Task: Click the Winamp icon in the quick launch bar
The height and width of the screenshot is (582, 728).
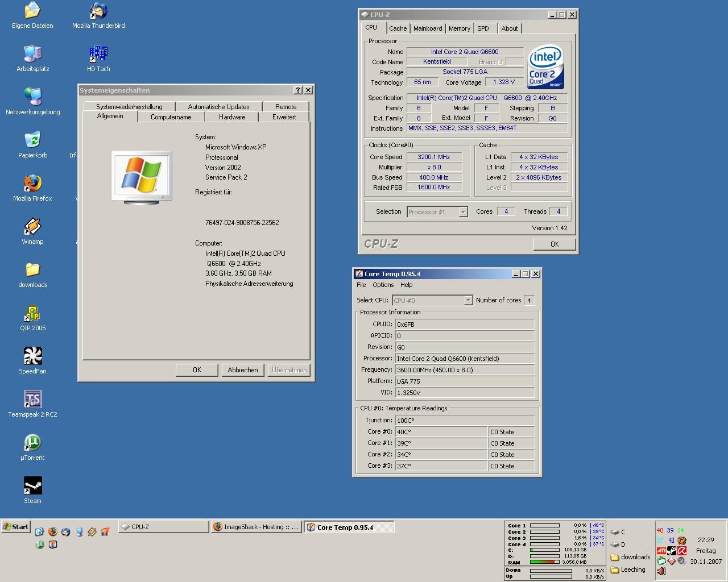Action: coord(92,532)
